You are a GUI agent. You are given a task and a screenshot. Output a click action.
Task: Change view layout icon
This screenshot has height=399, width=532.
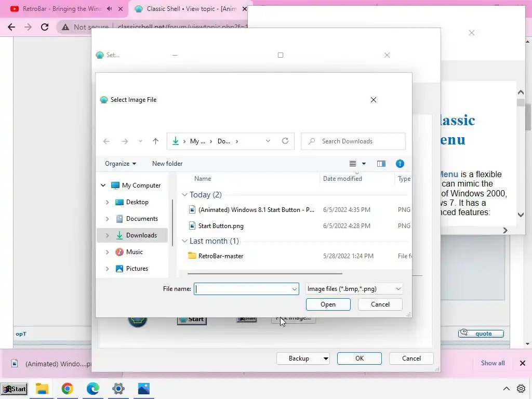353,164
